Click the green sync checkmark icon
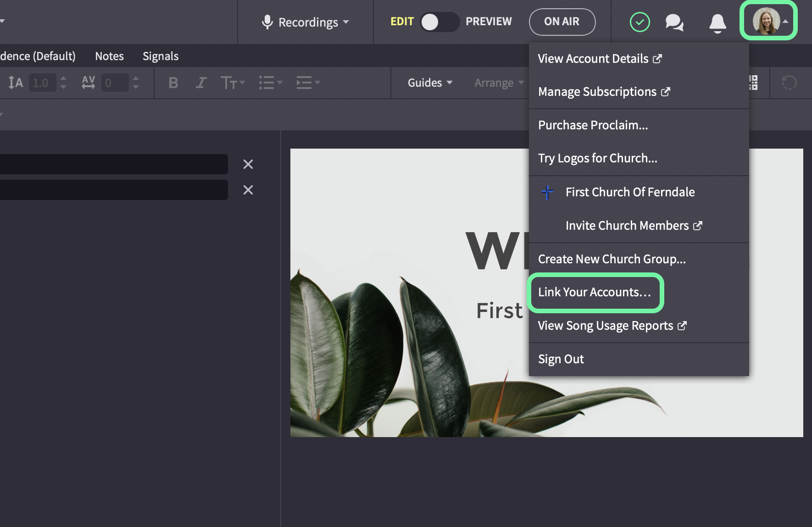This screenshot has width=812, height=527. [640, 22]
